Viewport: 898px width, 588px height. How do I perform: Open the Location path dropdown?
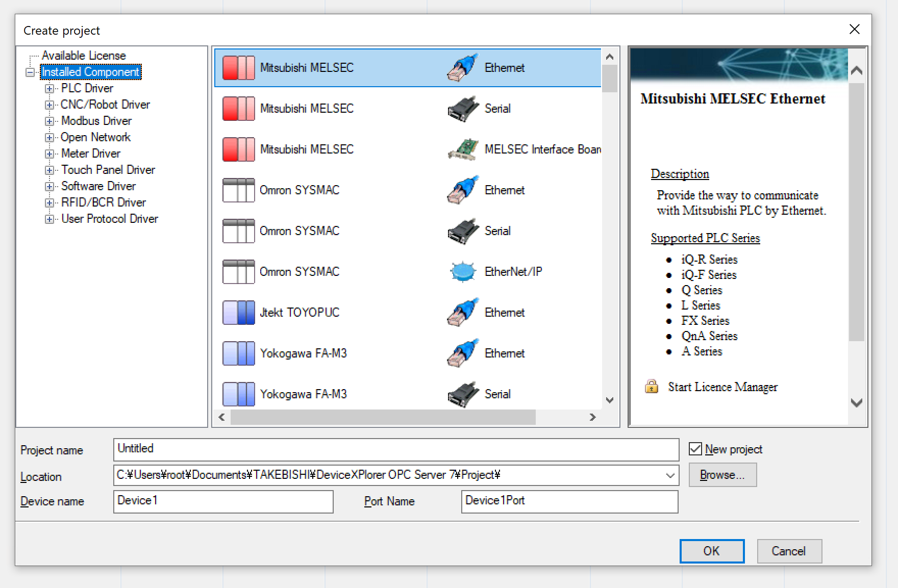[670, 475]
